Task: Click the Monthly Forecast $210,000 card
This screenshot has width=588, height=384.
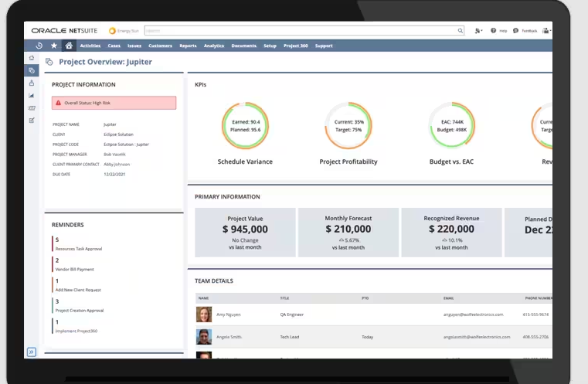Action: point(348,233)
